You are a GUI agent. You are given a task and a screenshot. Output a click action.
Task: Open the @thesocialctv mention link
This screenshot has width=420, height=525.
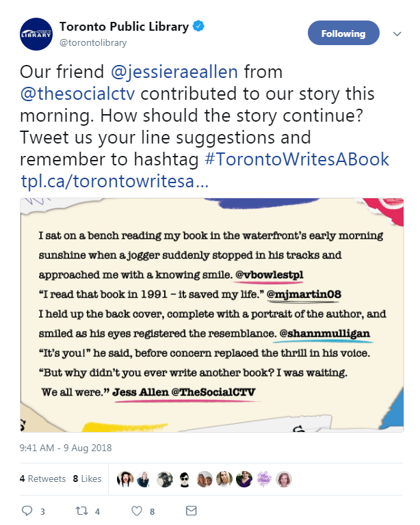78,94
